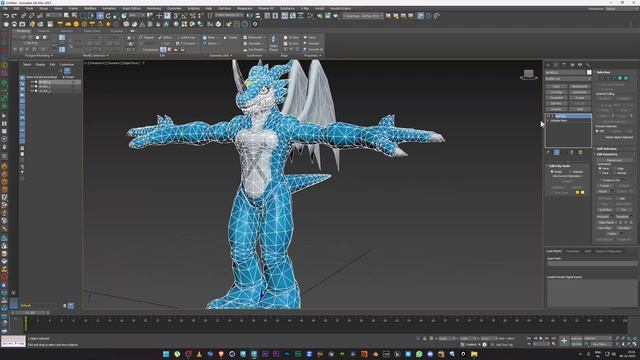The width and height of the screenshot is (640, 360).
Task: Open the Create command panel tab
Action: tap(548, 65)
